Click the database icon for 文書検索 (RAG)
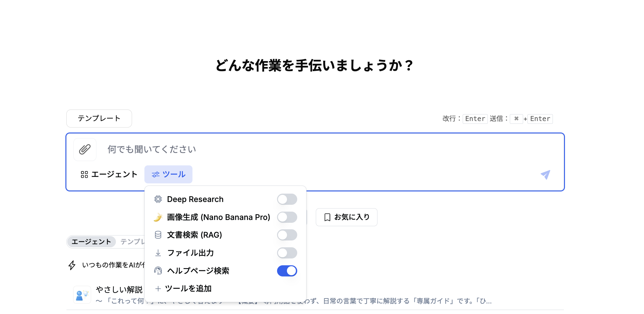The image size is (644, 314). 158,235
